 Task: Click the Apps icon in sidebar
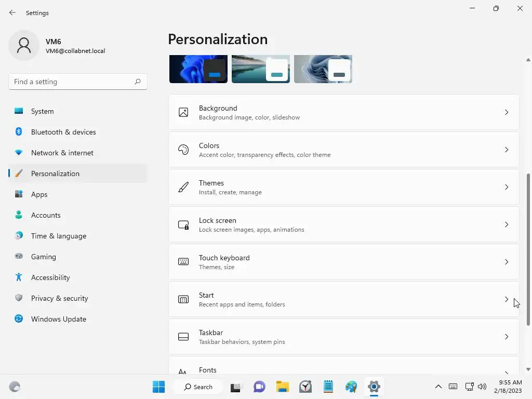coord(19,194)
